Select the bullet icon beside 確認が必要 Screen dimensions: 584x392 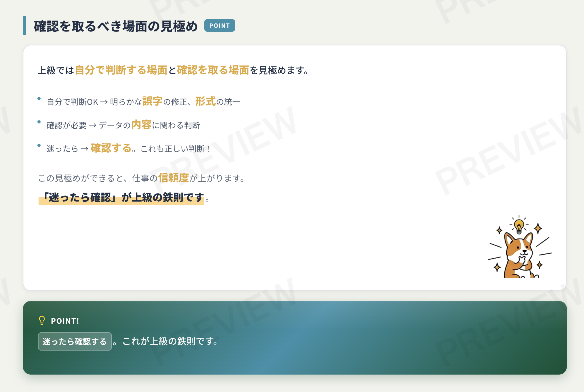[x=39, y=121]
